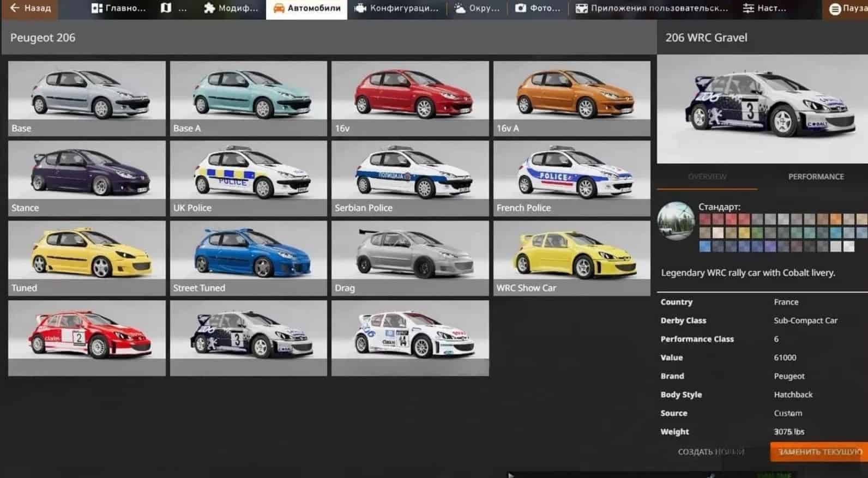The image size is (868, 478).
Task: Open settings sliders icon (Наст...)
Action: pyautogui.click(x=749, y=8)
